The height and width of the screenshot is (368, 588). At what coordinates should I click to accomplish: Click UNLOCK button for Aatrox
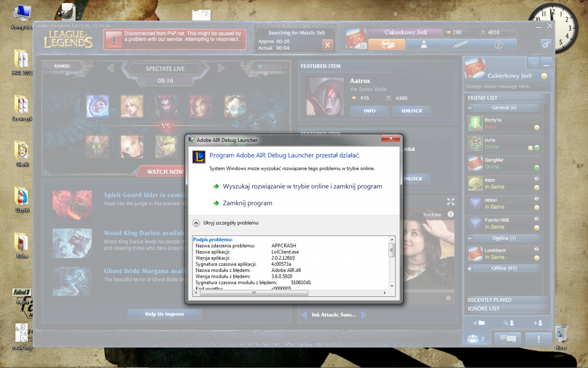412,111
